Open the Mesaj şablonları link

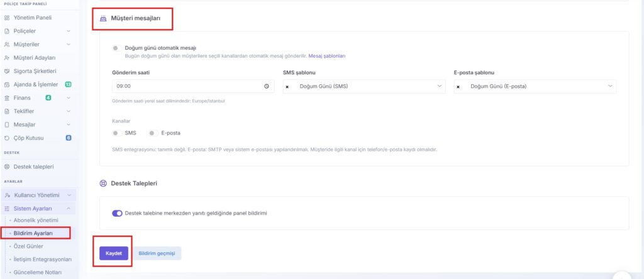click(327, 56)
